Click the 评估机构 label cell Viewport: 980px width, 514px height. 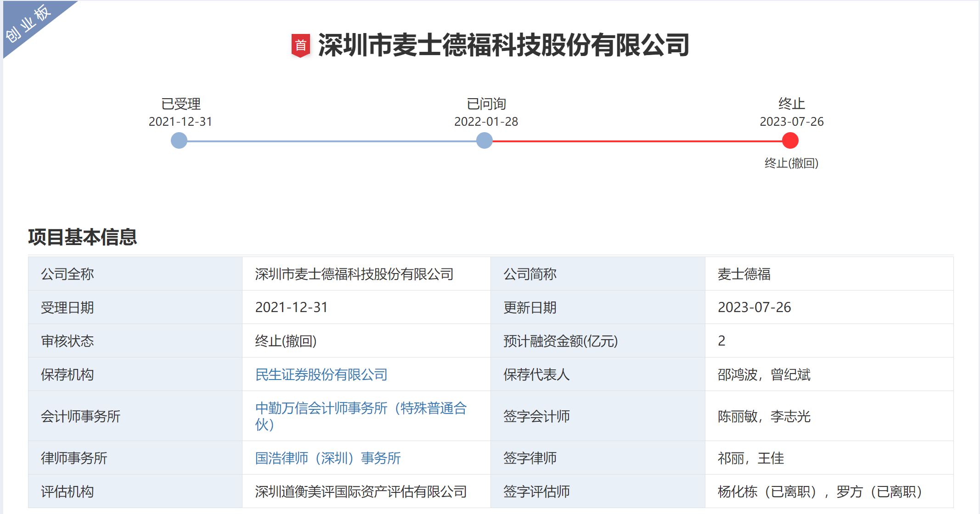click(135, 492)
